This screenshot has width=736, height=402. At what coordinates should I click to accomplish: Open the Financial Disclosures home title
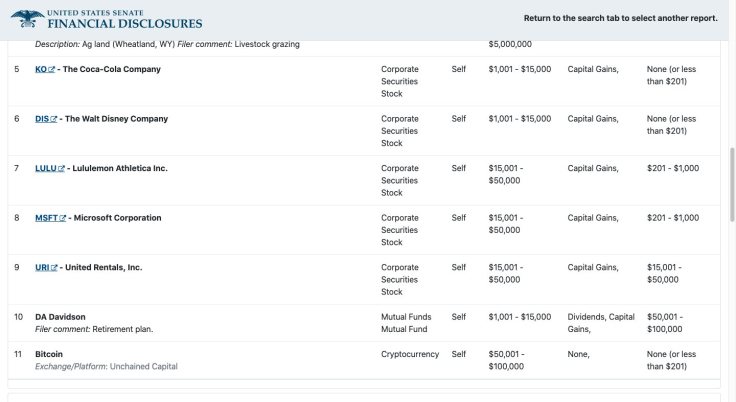pyautogui.click(x=125, y=23)
